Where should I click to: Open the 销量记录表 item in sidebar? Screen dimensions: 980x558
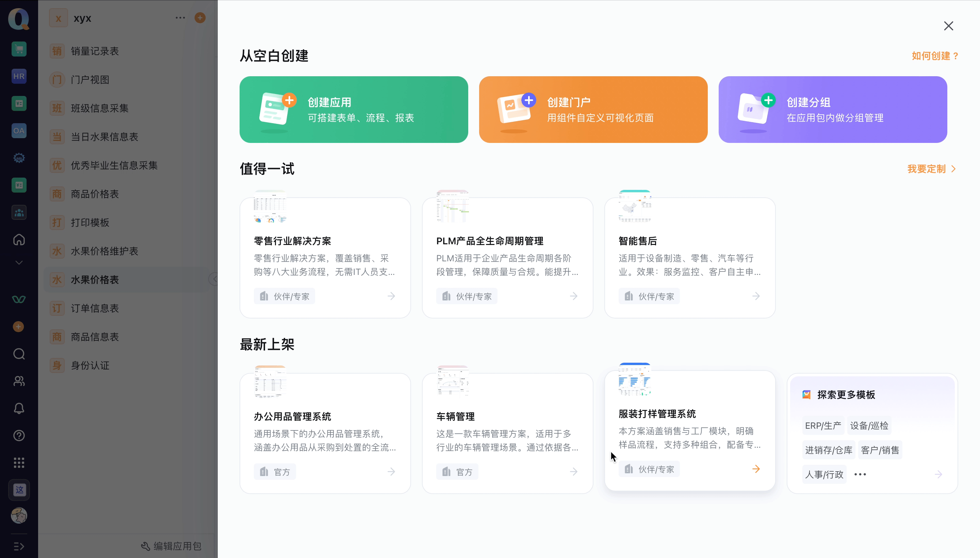coord(127,51)
